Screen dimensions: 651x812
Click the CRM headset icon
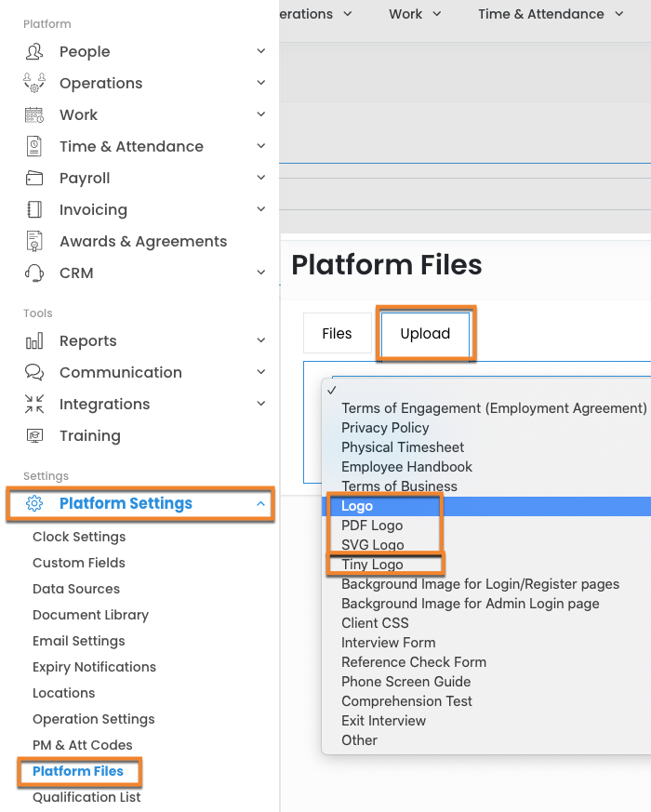(x=34, y=273)
